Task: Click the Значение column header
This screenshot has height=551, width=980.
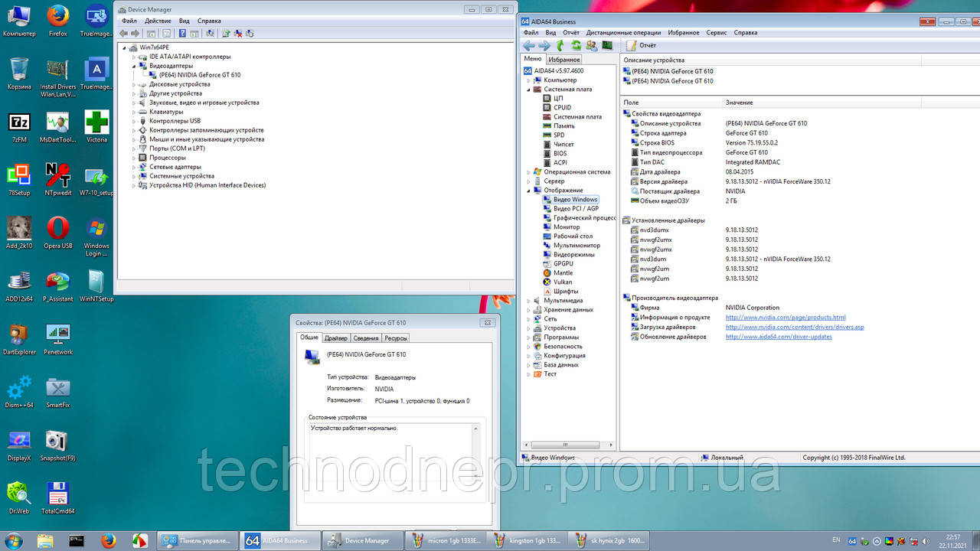Action: tap(740, 103)
